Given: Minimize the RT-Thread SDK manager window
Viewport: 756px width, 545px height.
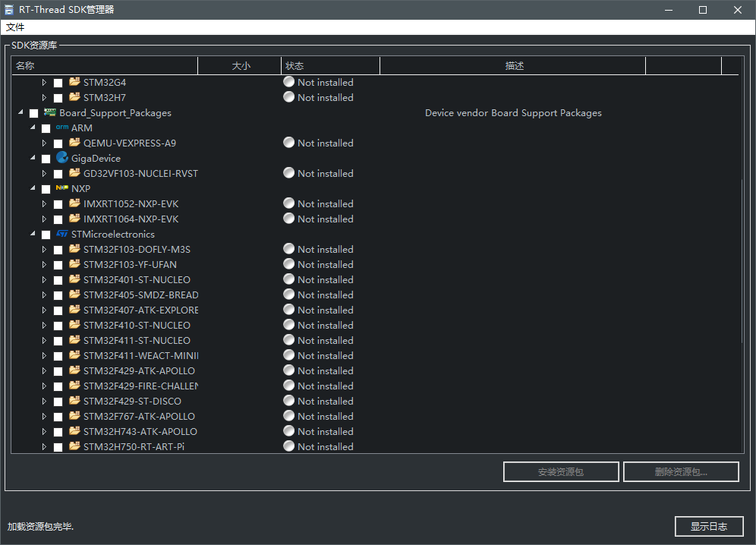Looking at the screenshot, I should [x=669, y=10].
